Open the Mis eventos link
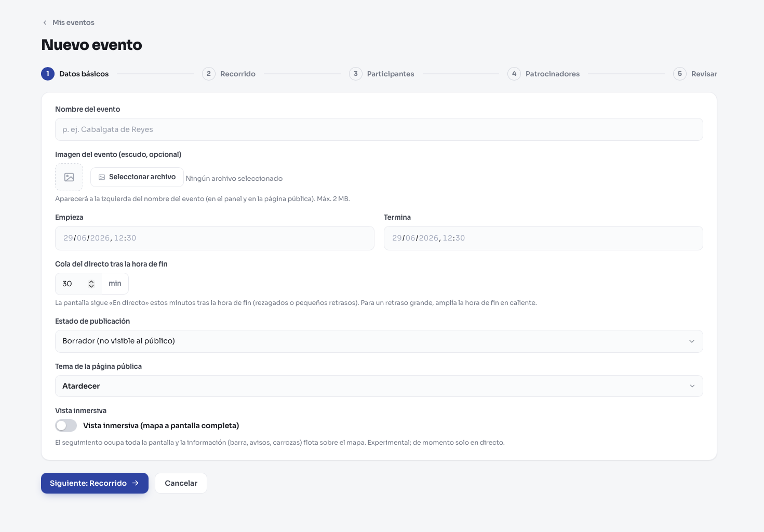Image resolution: width=764 pixels, height=532 pixels. point(73,22)
